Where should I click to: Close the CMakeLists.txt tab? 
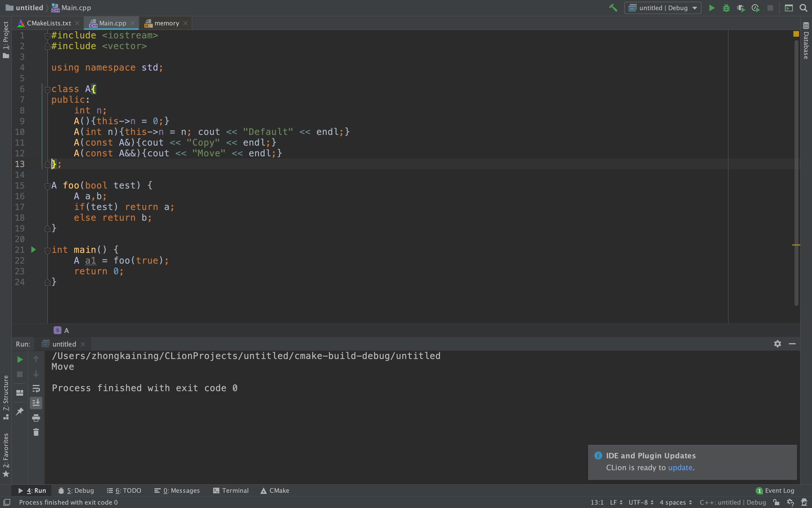point(77,23)
